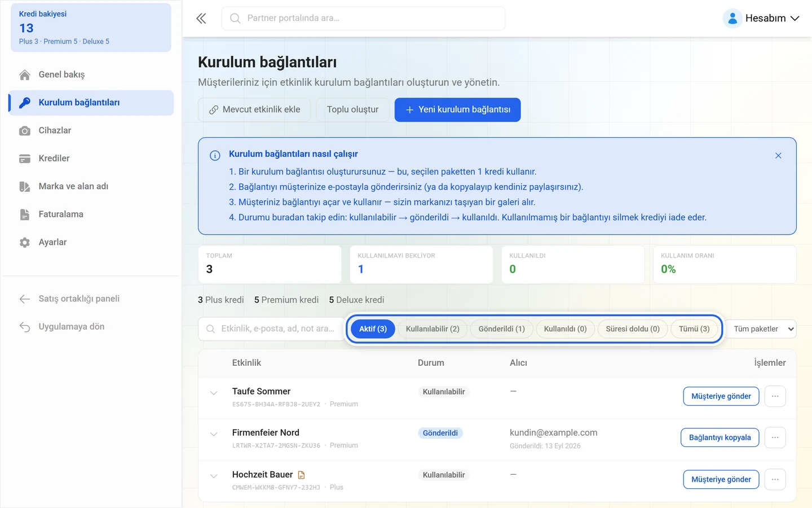Click the Genel bakış home icon

point(25,75)
